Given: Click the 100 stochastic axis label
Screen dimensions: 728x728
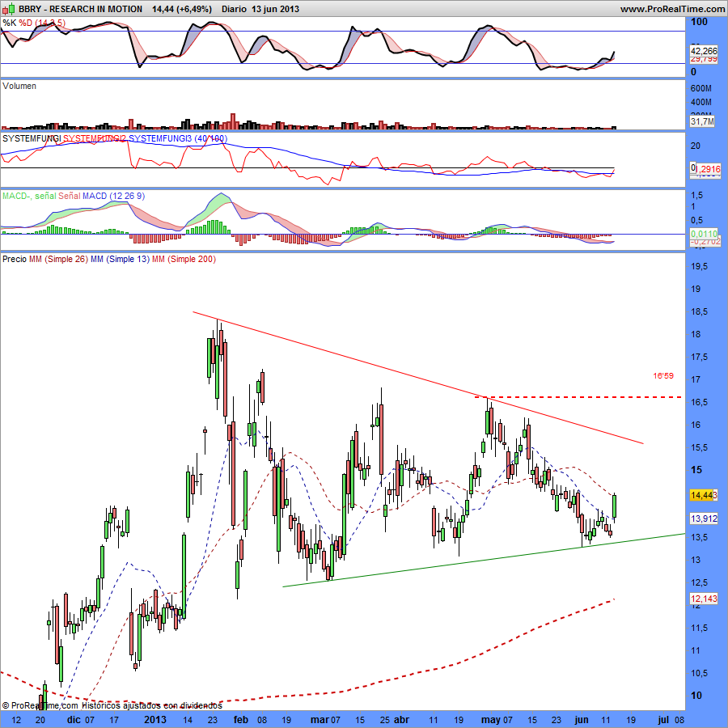Looking at the screenshot, I should (699, 21).
